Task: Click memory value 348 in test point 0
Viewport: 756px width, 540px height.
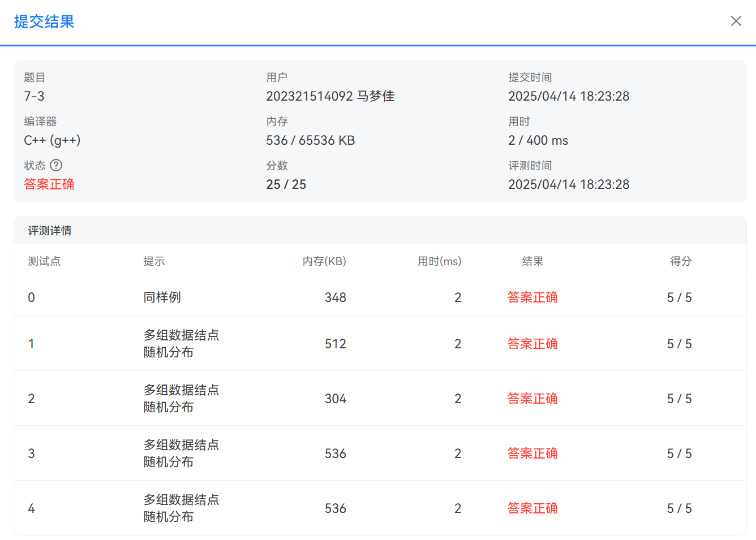Action: click(x=336, y=297)
